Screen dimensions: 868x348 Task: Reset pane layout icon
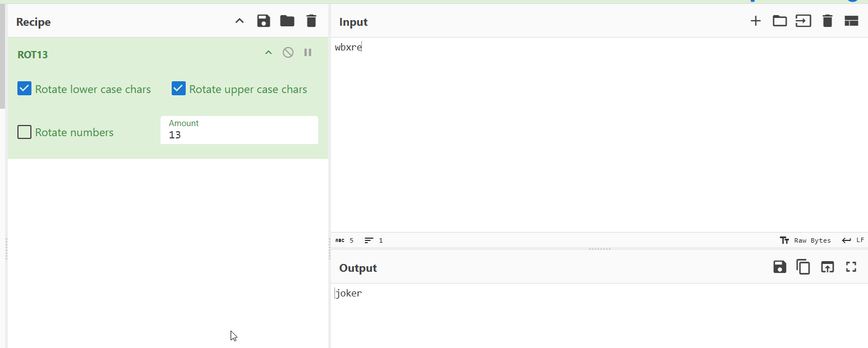[851, 21]
